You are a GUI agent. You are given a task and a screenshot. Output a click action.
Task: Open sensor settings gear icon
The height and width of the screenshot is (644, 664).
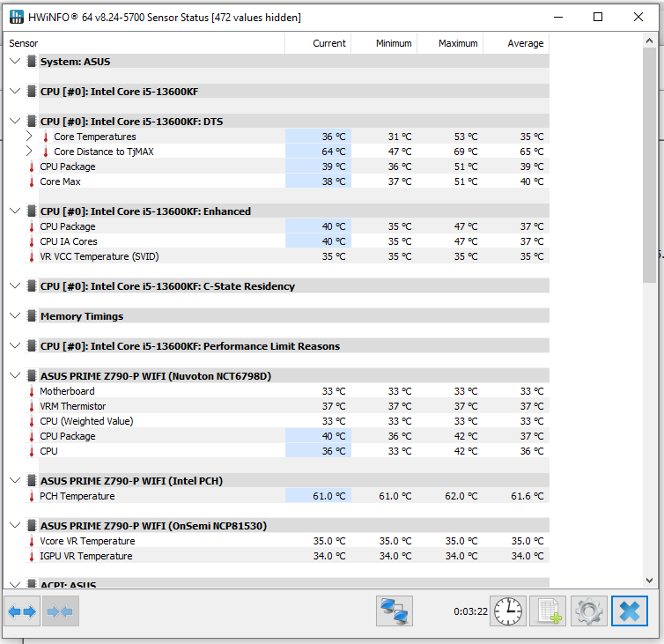click(x=588, y=611)
